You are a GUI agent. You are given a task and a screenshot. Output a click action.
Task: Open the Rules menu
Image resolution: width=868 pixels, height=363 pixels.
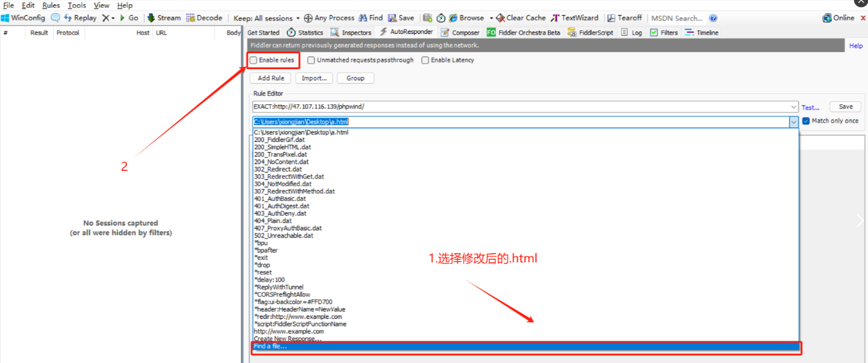point(51,5)
